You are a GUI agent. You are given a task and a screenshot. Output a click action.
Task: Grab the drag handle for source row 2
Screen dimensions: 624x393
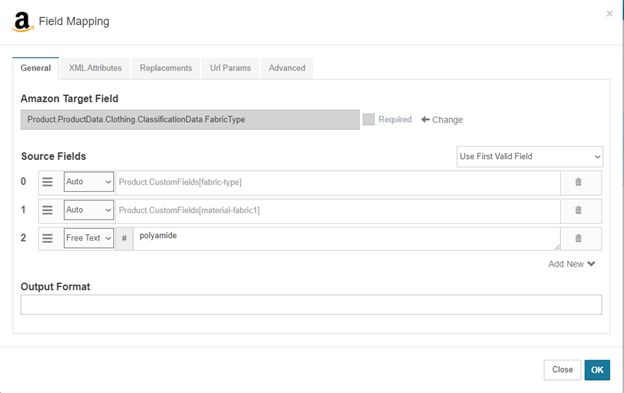(47, 238)
